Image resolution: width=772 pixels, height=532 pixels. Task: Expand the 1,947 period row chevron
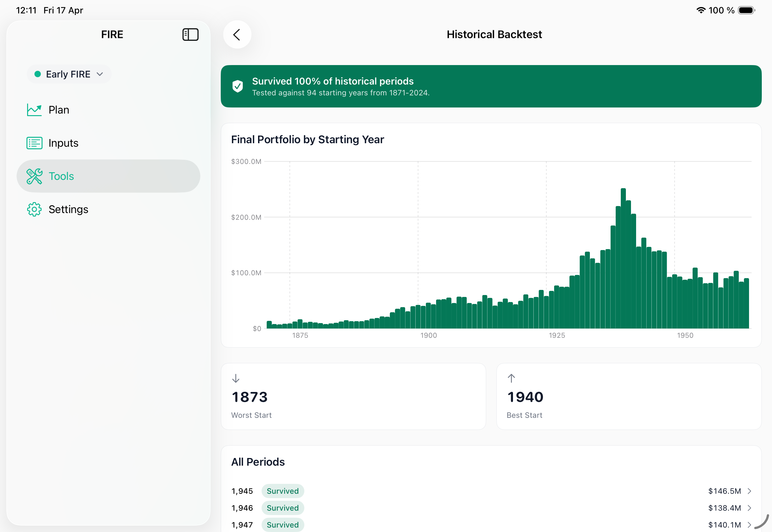(x=749, y=525)
